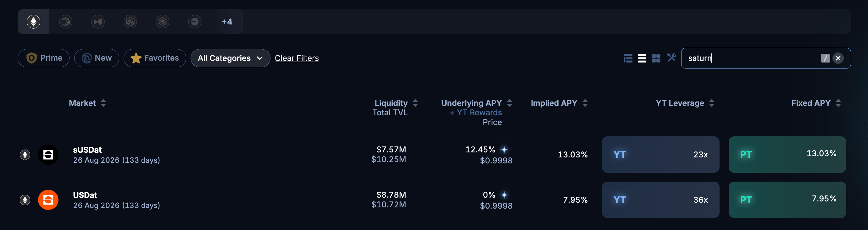Screen dimensions: 868x230
Task: Clear the search field with the X icon
Action: (x=838, y=58)
